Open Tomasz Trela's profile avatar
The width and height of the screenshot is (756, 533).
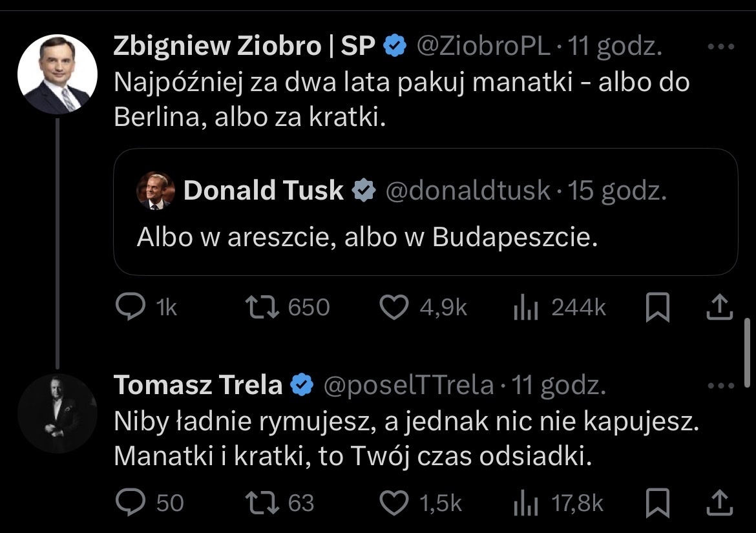click(x=58, y=413)
